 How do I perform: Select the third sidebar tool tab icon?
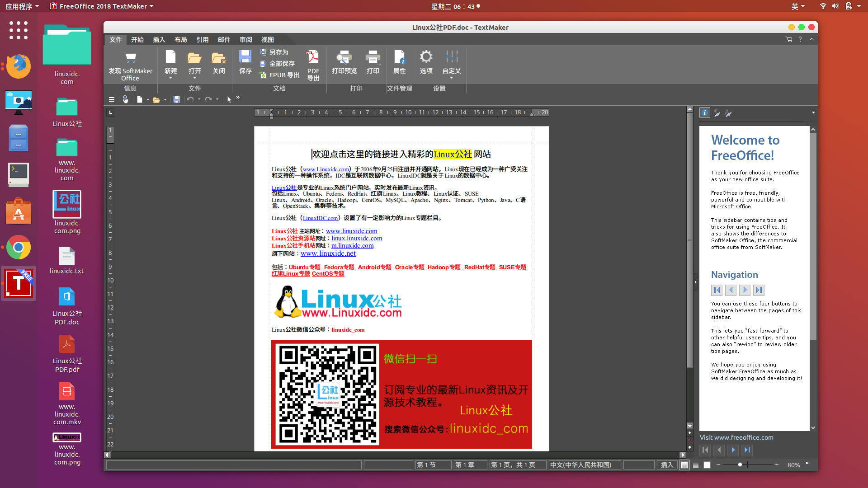coord(728,113)
